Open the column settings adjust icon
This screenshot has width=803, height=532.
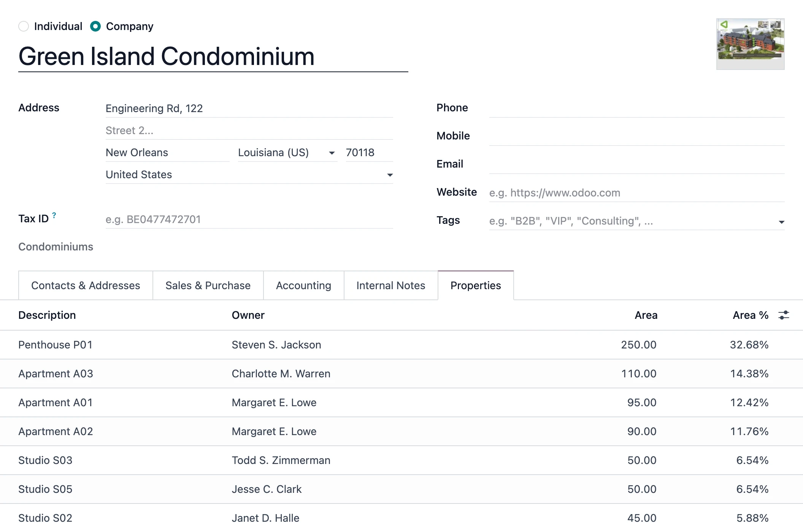pos(784,315)
